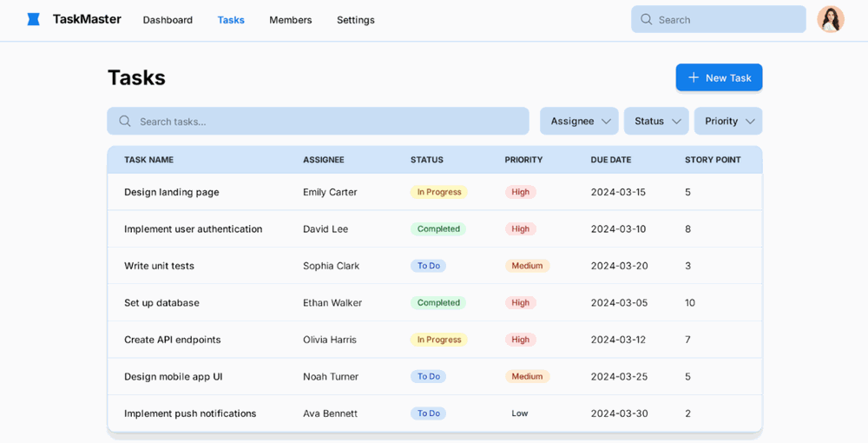The height and width of the screenshot is (443, 868).
Task: Expand the Status filter dropdown
Action: [656, 122]
